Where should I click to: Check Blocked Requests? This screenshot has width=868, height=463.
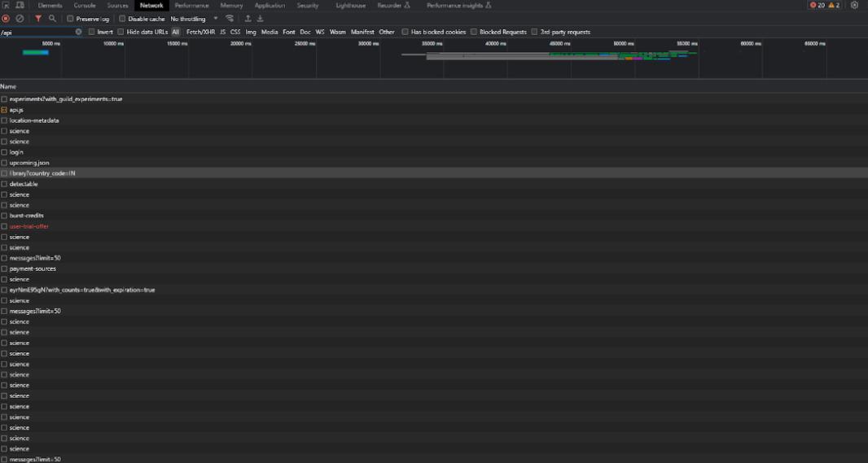point(474,32)
